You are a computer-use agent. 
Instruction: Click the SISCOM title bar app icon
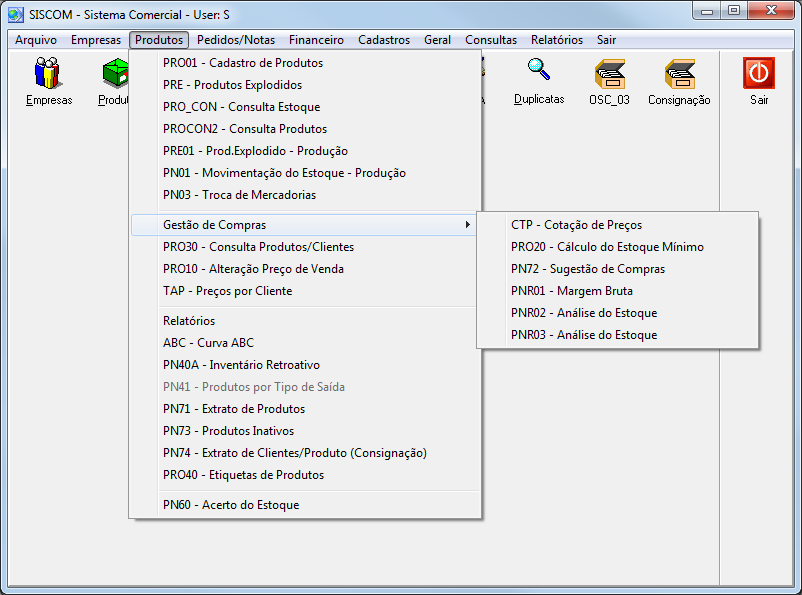click(x=16, y=13)
